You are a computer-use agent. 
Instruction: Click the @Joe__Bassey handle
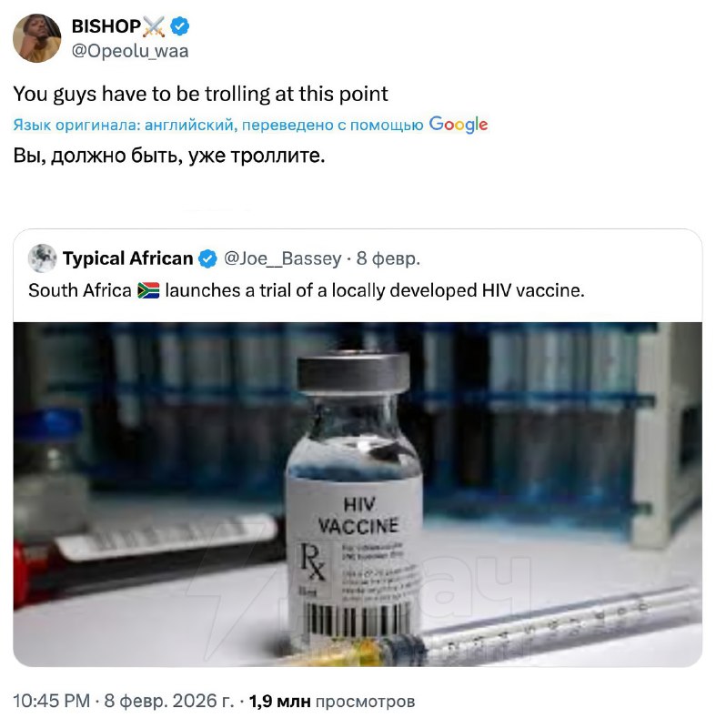coord(281,259)
